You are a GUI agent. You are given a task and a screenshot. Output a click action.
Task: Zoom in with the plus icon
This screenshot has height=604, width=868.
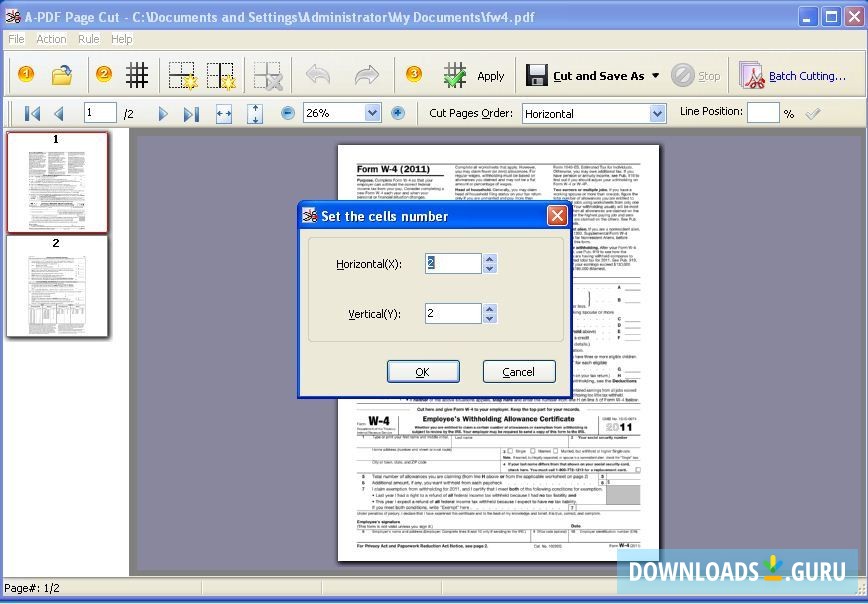(x=397, y=113)
